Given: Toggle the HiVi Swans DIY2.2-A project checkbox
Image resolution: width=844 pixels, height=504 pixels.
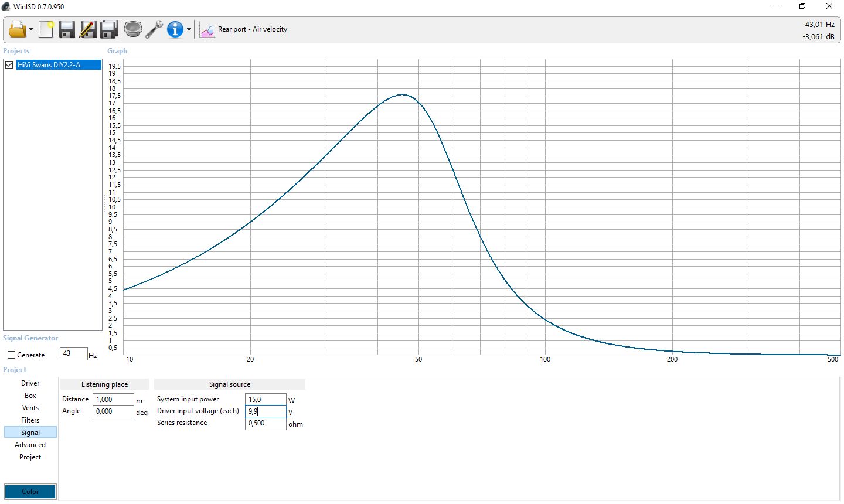Looking at the screenshot, I should point(9,65).
